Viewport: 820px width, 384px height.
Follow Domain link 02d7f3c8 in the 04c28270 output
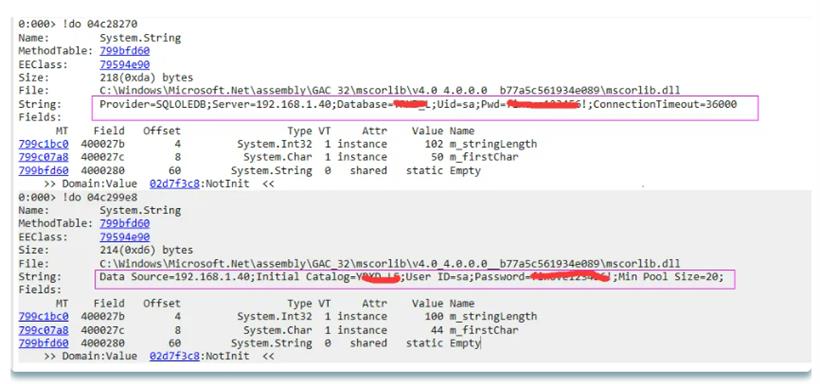175,184
